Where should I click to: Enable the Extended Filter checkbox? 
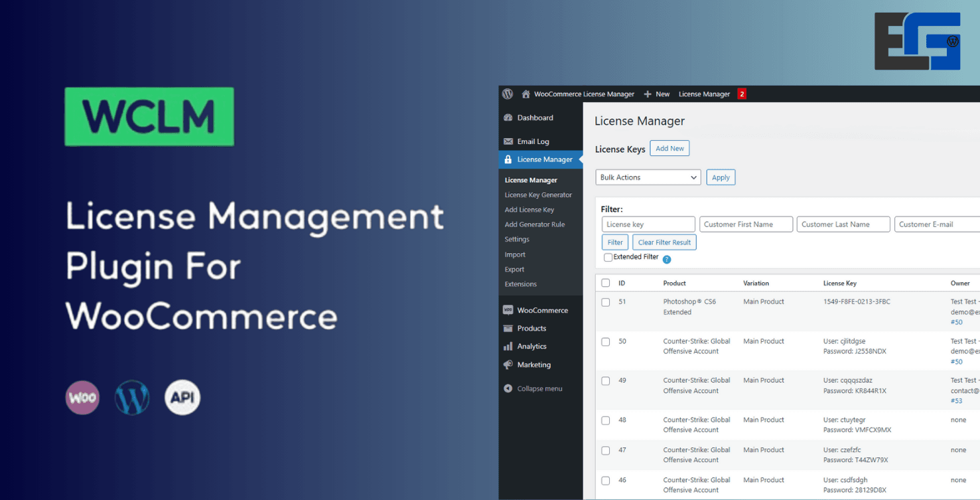coord(608,258)
